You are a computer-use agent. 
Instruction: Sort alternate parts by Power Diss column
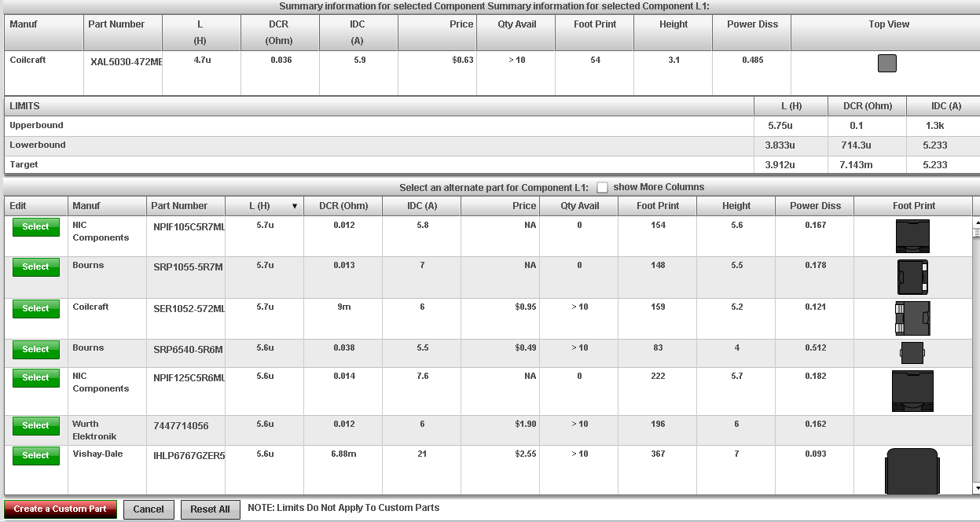pos(815,206)
